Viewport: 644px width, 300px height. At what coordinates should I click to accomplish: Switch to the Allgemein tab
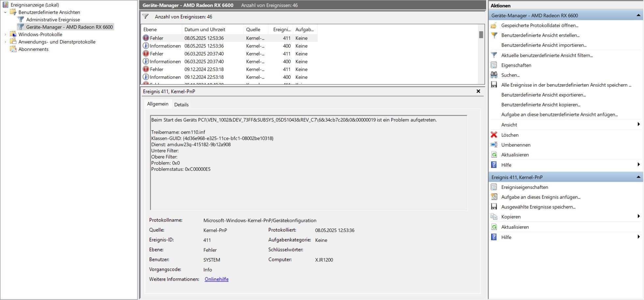pos(158,104)
